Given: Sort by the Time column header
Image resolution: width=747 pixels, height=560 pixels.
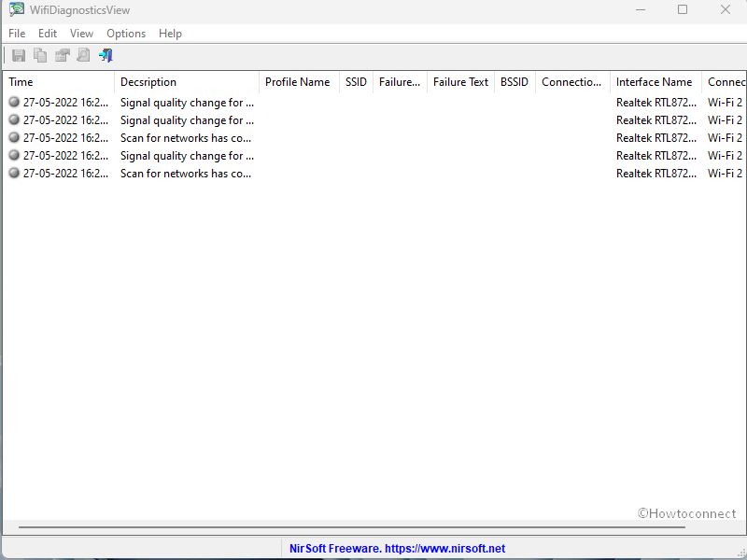Looking at the screenshot, I should (59, 82).
